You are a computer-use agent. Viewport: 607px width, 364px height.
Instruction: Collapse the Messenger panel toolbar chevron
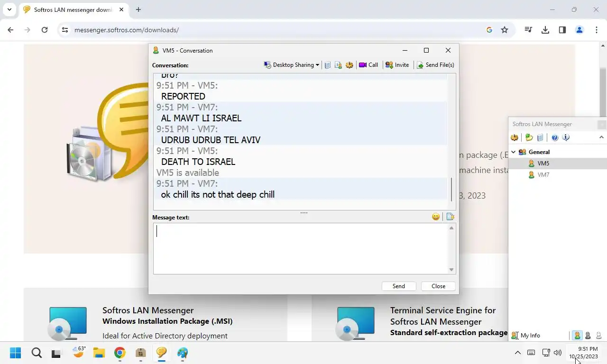click(601, 137)
